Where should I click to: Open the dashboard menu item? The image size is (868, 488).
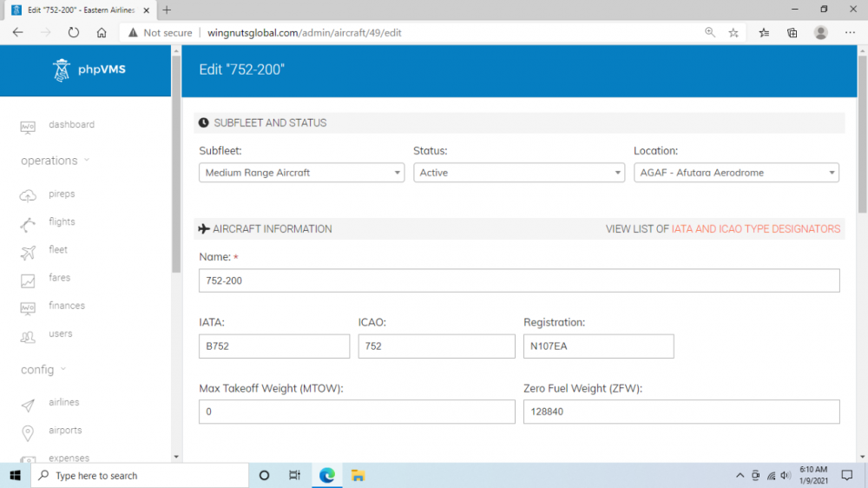coord(71,125)
